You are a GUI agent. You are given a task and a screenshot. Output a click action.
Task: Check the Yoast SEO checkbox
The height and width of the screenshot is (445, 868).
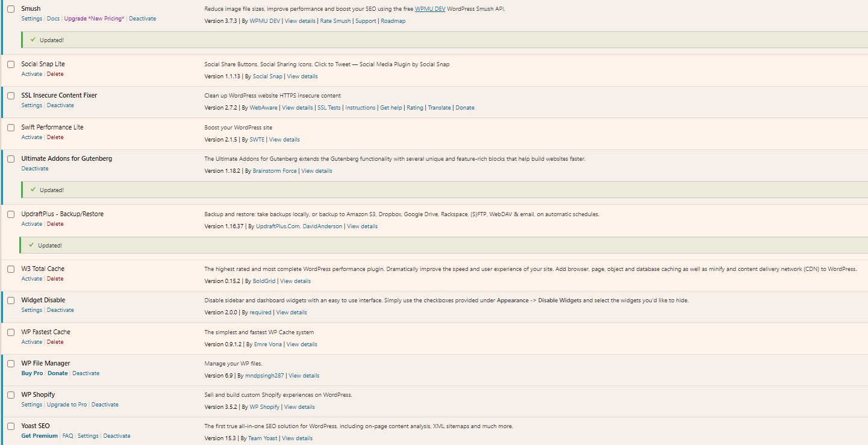click(x=11, y=426)
